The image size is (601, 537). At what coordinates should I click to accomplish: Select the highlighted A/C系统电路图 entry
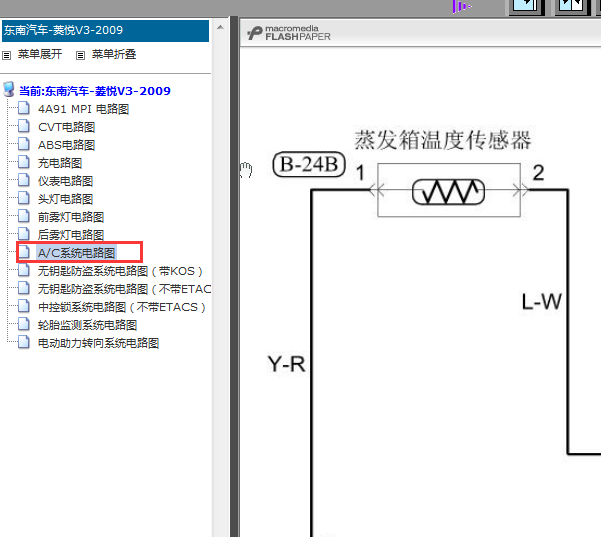point(76,253)
